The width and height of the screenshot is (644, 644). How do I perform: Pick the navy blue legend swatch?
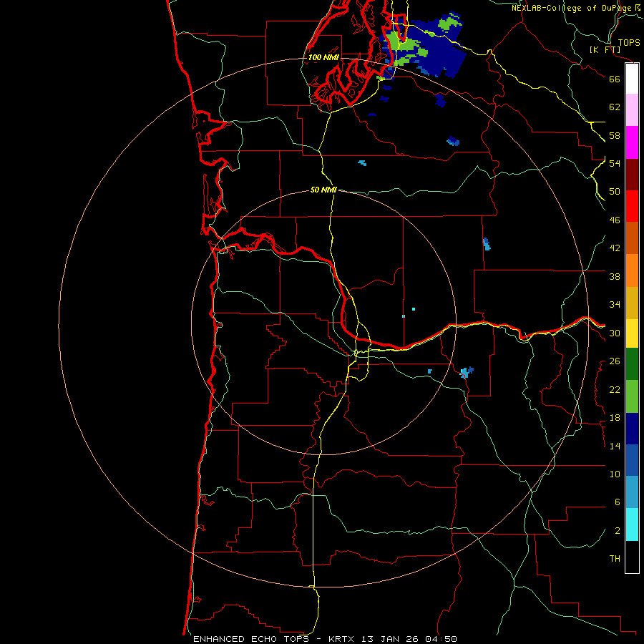pos(632,429)
